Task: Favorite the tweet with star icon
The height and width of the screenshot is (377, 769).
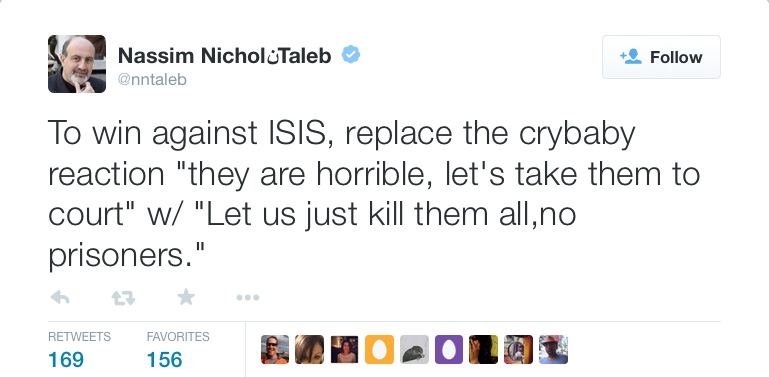Action: 186,297
